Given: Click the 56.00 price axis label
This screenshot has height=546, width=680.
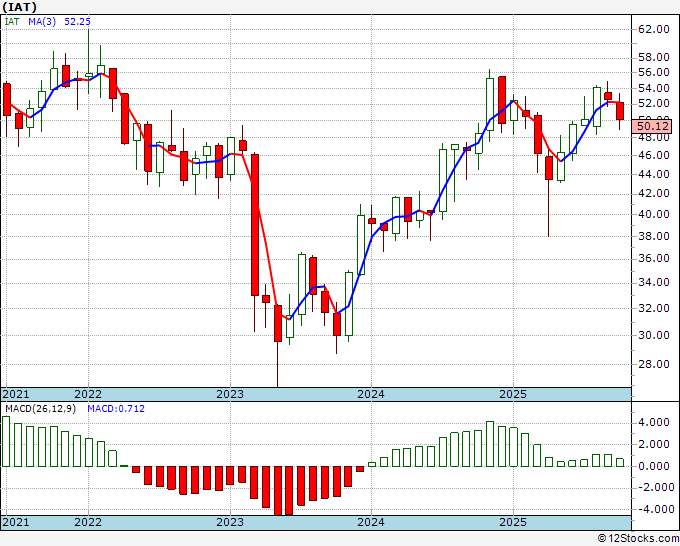Looking at the screenshot, I should pos(654,72).
